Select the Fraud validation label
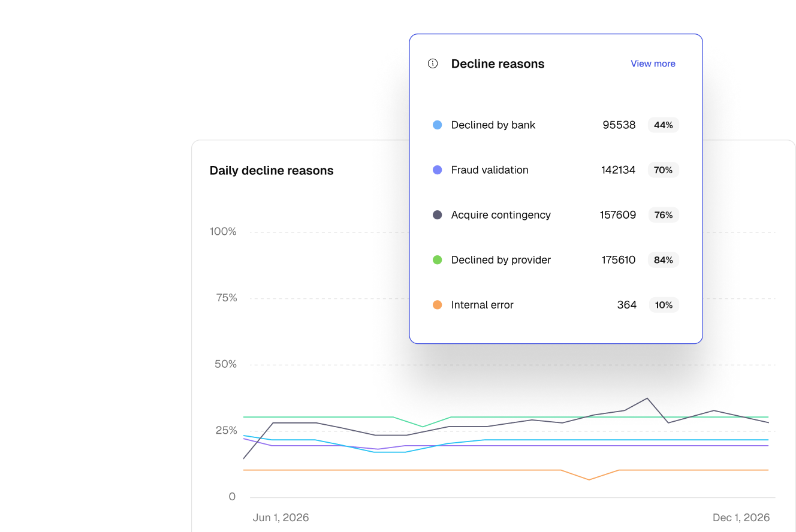 [x=490, y=170]
